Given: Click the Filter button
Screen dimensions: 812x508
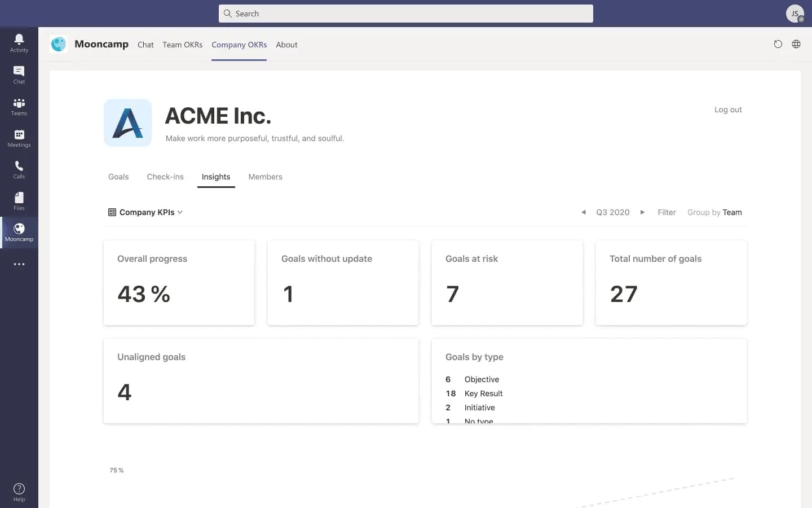Looking at the screenshot, I should (667, 212).
